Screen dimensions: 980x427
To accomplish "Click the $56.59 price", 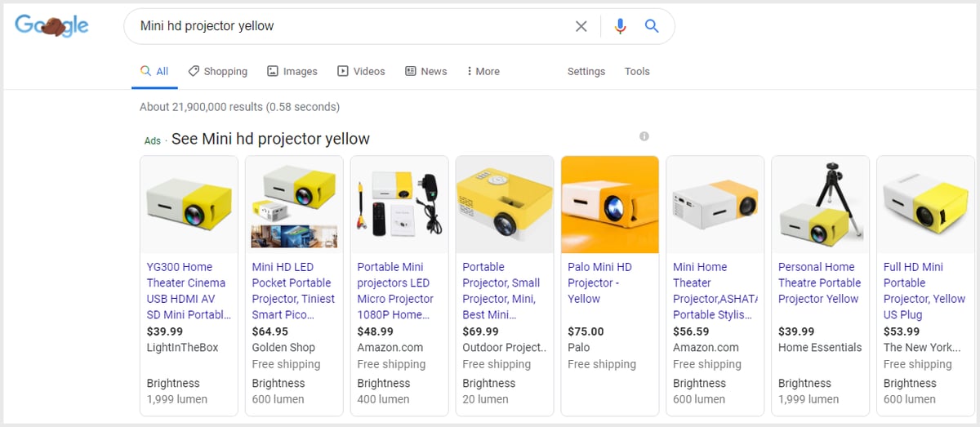I will tap(692, 331).
